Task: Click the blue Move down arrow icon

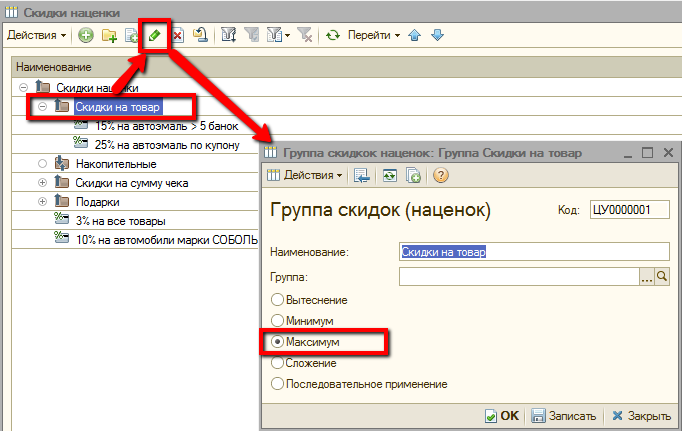Action: coord(436,36)
